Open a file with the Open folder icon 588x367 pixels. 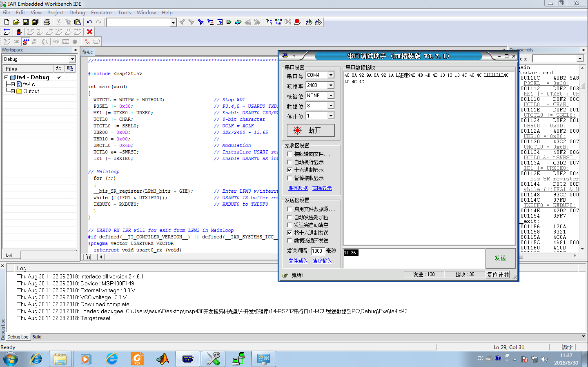click(x=16, y=22)
